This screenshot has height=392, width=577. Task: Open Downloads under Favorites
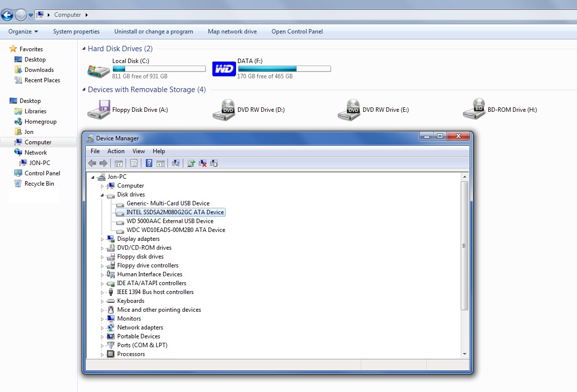[x=39, y=70]
